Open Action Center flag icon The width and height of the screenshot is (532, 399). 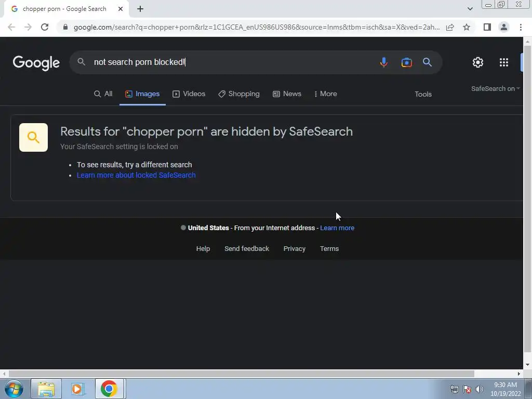point(467,389)
